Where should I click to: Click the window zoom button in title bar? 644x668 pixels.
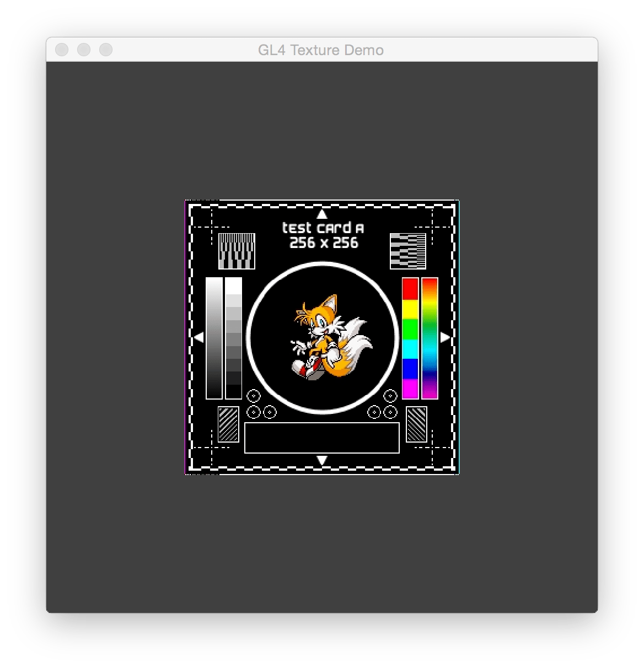(106, 50)
